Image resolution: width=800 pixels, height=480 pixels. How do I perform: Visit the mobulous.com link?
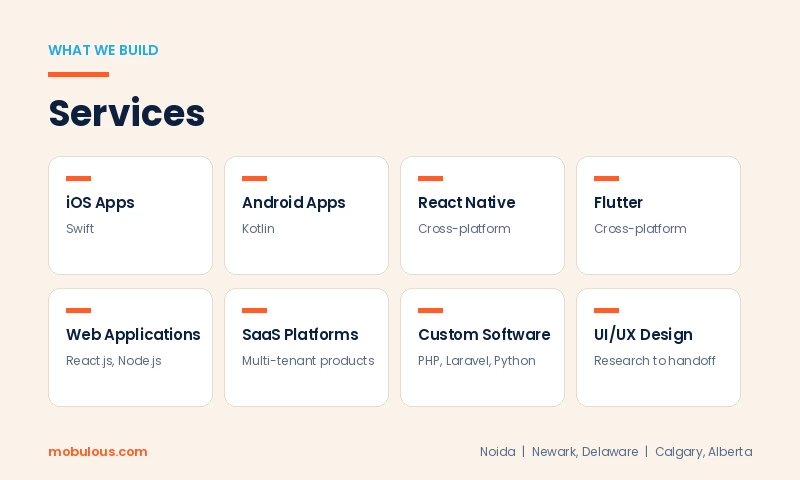point(97,451)
